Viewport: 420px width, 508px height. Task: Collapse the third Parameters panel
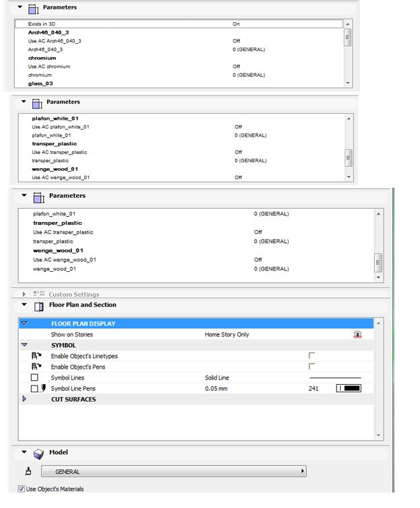pyautogui.click(x=24, y=195)
